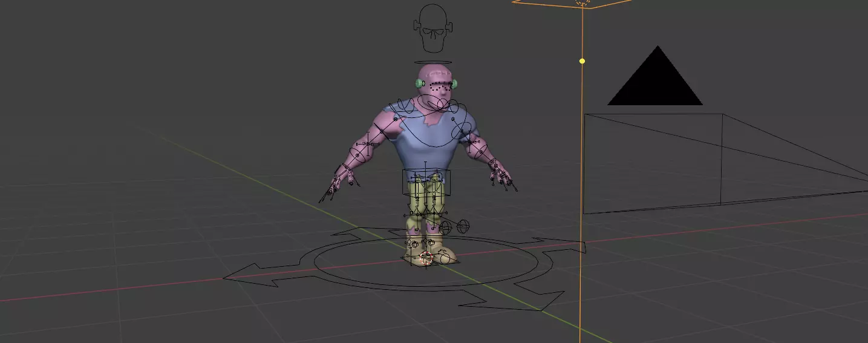Select the hip box control at the waist

coord(427,182)
